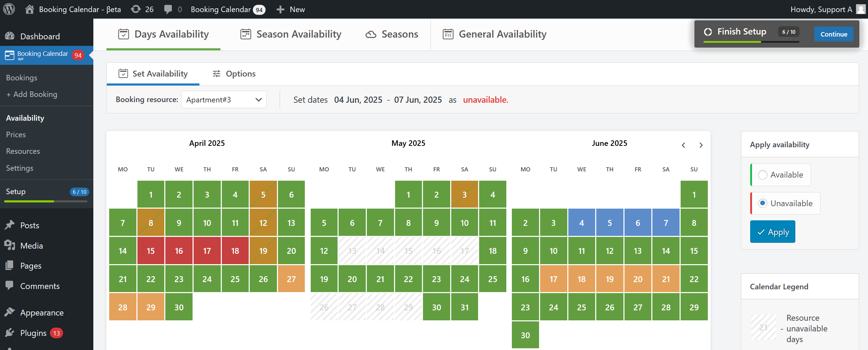This screenshot has height=350, width=868.
Task: Click the 07 Jun, 2025 end date text
Action: 418,100
